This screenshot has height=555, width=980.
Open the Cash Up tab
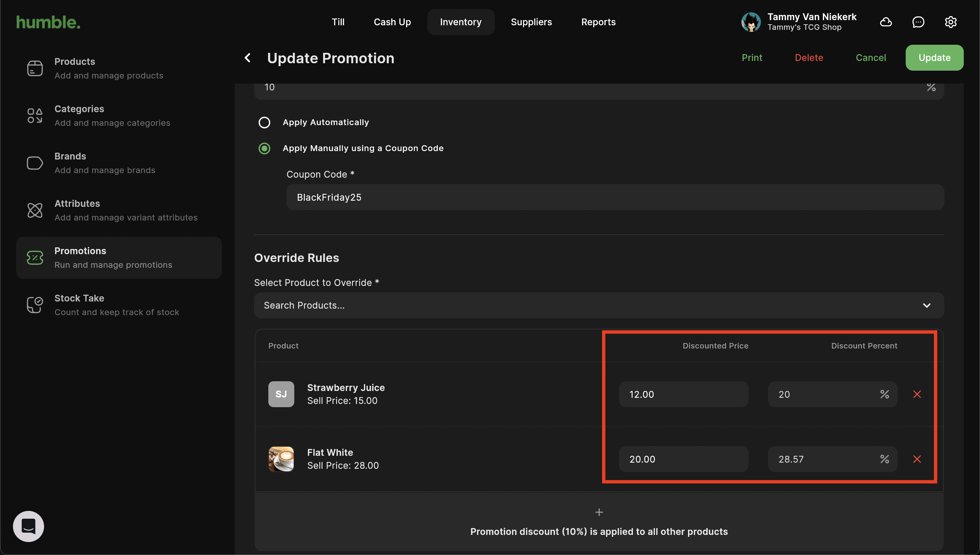[392, 22]
